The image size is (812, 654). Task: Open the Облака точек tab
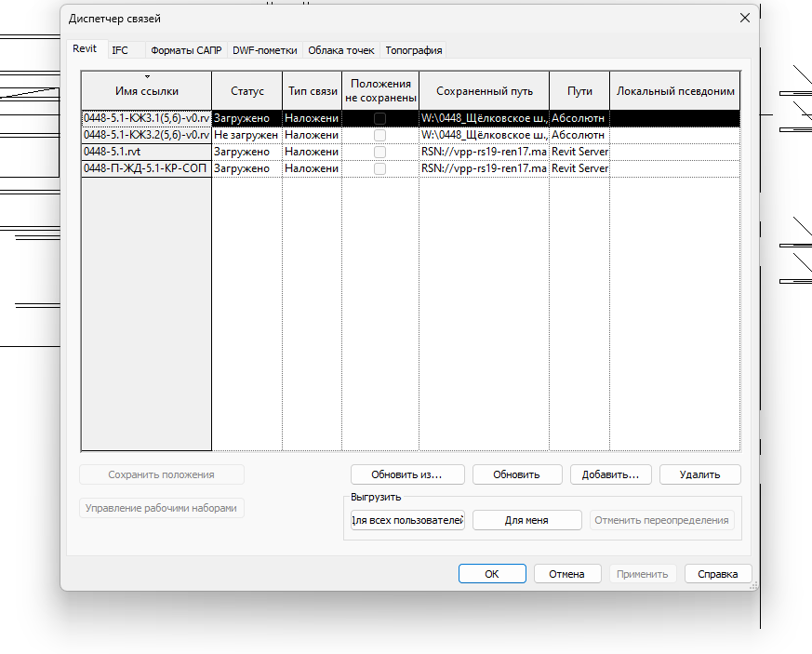[x=341, y=50]
